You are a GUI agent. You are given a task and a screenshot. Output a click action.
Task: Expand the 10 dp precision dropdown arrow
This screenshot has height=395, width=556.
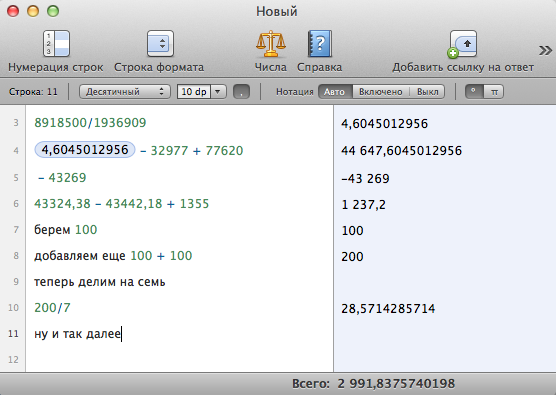(218, 92)
